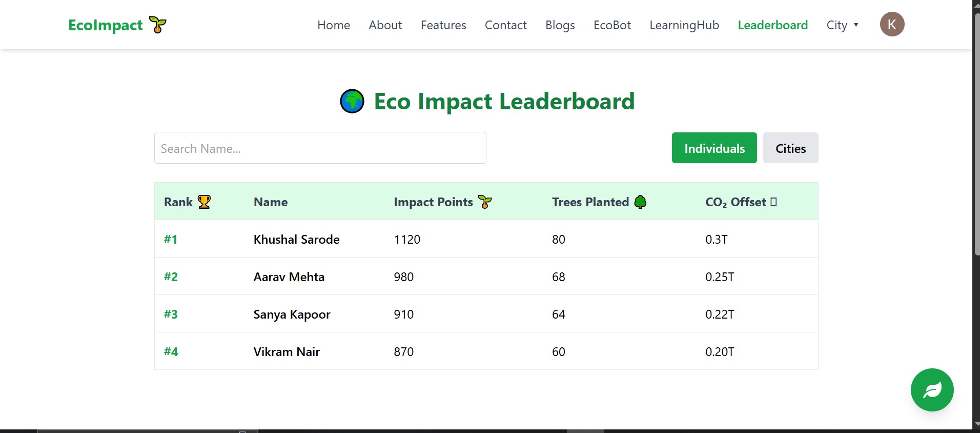
Task: Click the trophy icon in Rank header
Action: tap(204, 202)
